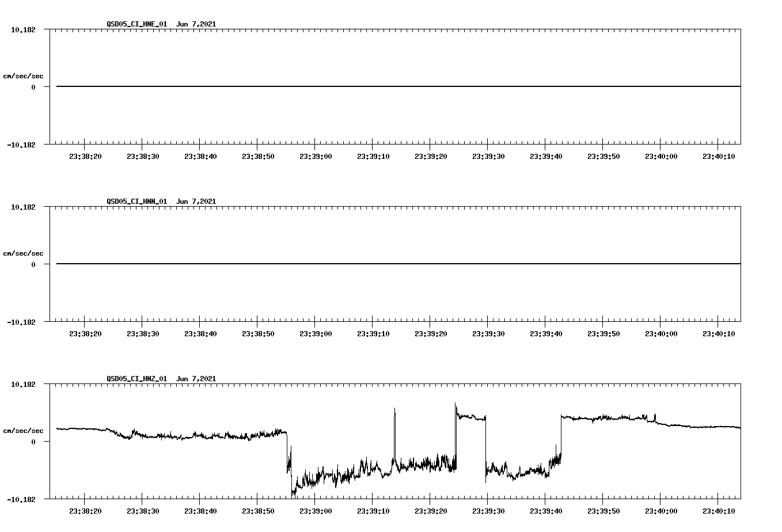Click 23:38:30 time label under HNE plot

[x=143, y=157]
